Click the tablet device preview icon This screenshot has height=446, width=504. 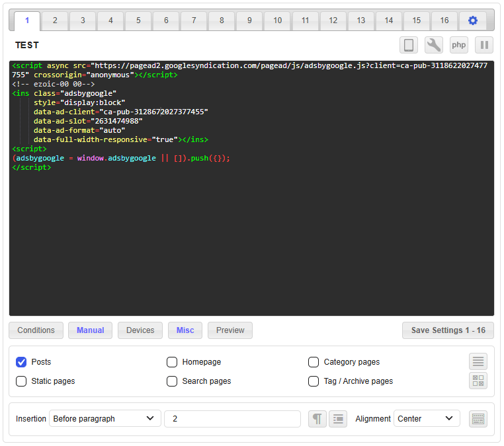pyautogui.click(x=409, y=45)
